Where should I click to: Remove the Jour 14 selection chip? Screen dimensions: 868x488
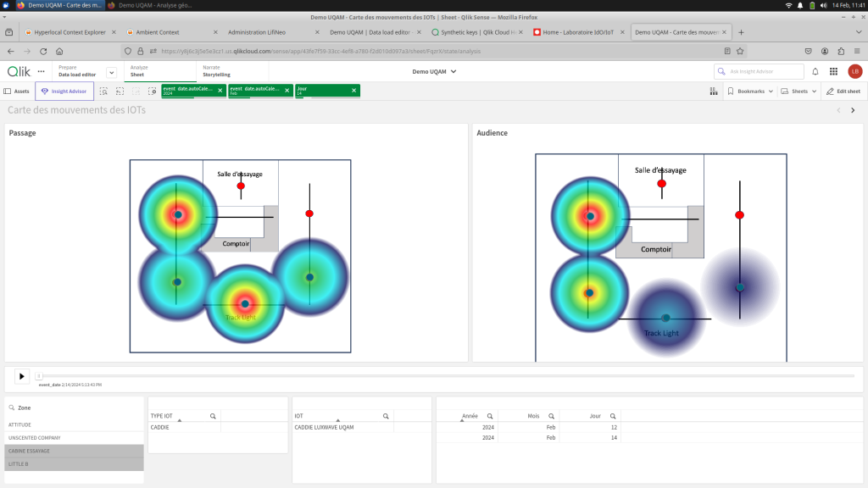click(x=353, y=91)
